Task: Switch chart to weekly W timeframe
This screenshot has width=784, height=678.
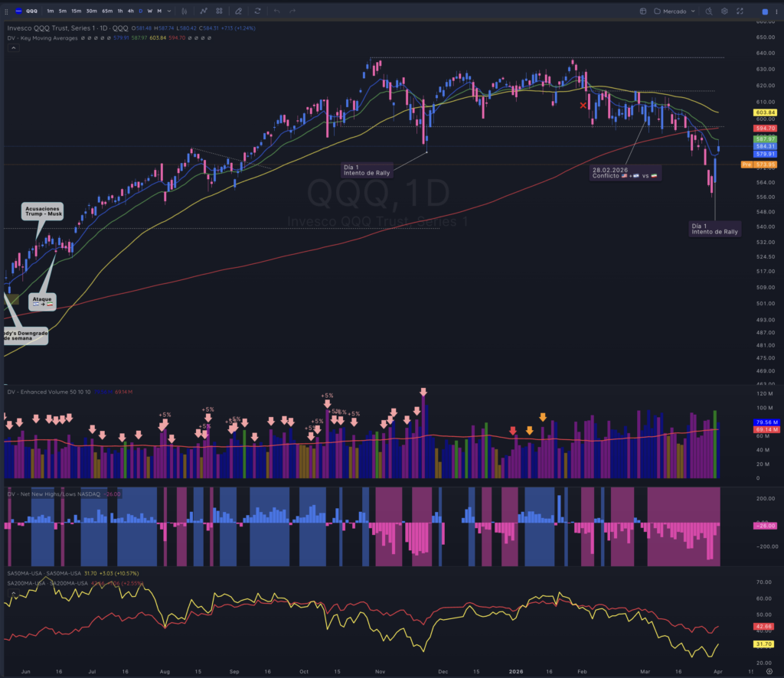Action: coord(149,11)
